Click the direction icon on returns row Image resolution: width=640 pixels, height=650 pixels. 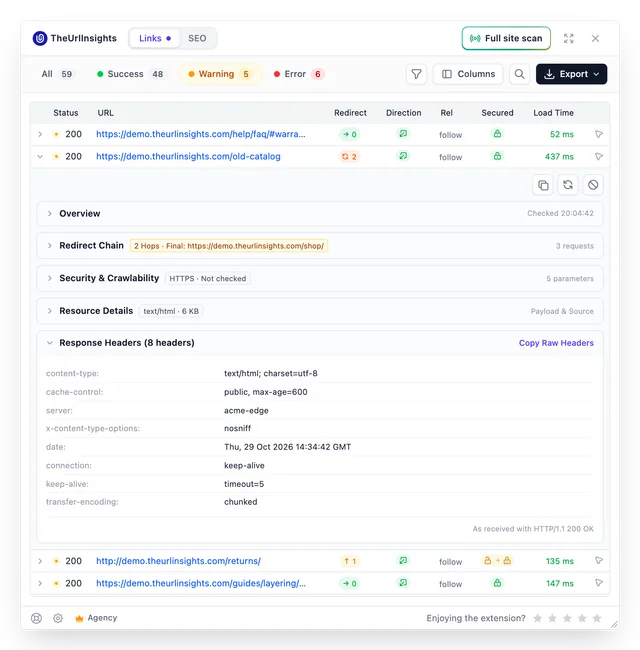point(403,561)
